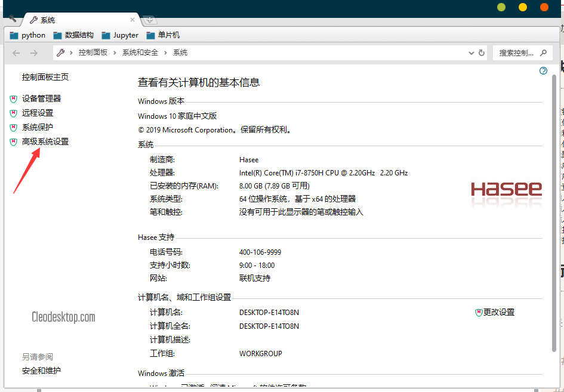Screen dimensions: 564x392
Task: Click support hours 9:00 - 18:00
Action: tap(257, 266)
